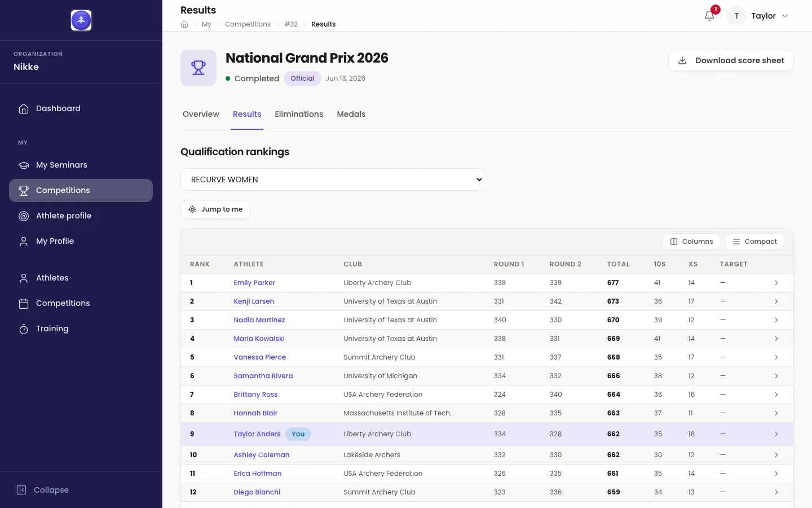Open Hannah Blair's athlete link
The height and width of the screenshot is (508, 812).
(x=255, y=413)
